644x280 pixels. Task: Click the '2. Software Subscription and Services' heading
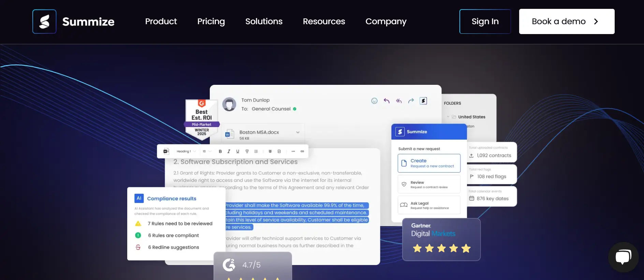pyautogui.click(x=235, y=162)
